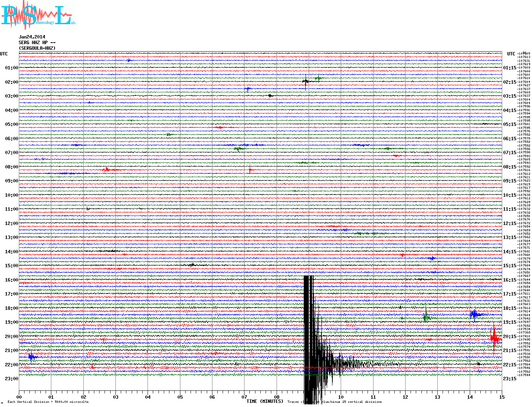Click the Jan24,2014 date label
This screenshot has height=407, width=532.
pos(32,37)
